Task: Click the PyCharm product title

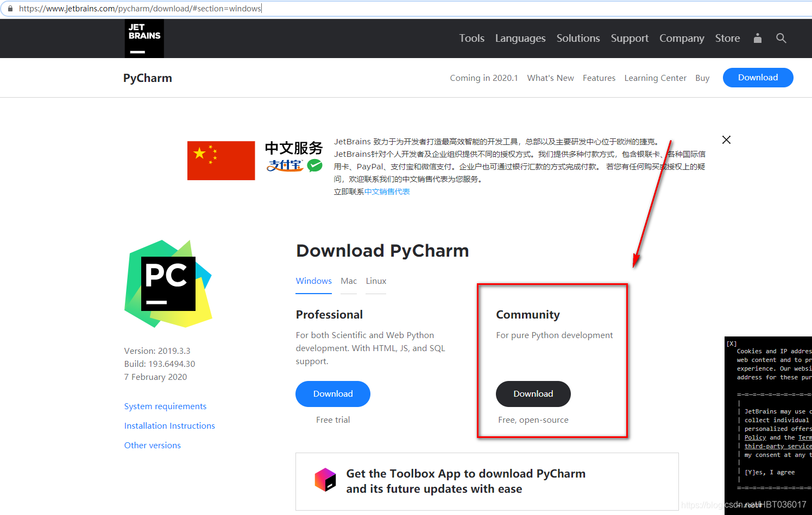Action: coord(148,78)
